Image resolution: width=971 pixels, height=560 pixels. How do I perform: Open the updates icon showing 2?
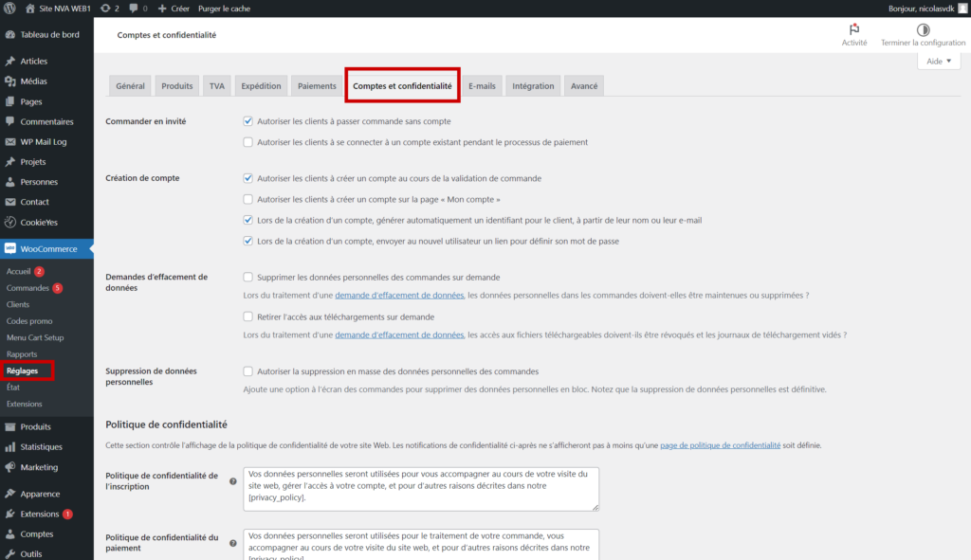(105, 9)
